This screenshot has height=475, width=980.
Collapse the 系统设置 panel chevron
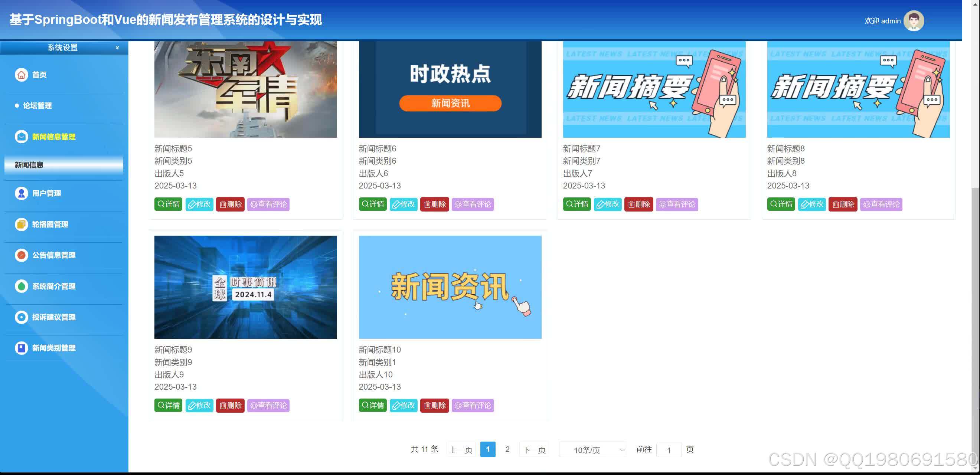117,47
